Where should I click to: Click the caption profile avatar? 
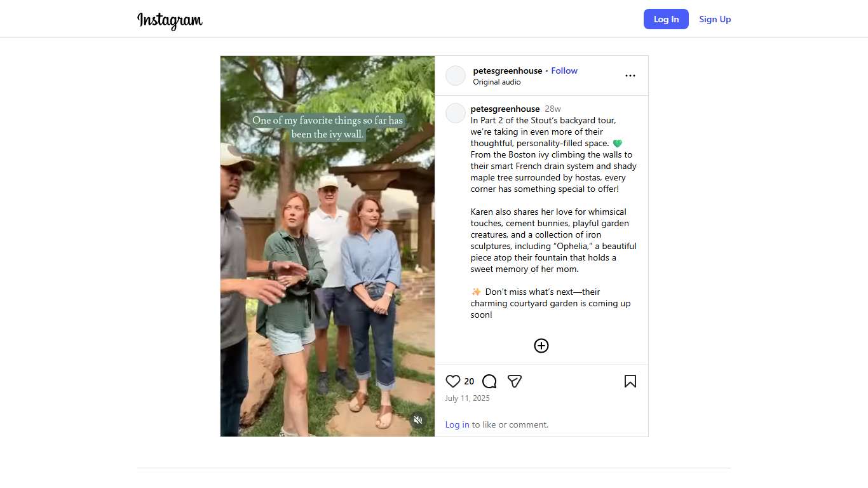coord(456,113)
